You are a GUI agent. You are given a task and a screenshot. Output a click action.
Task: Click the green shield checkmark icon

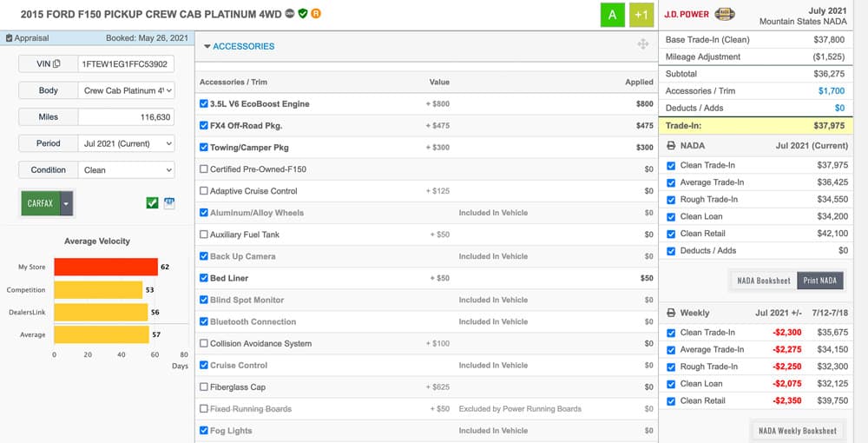pos(303,13)
